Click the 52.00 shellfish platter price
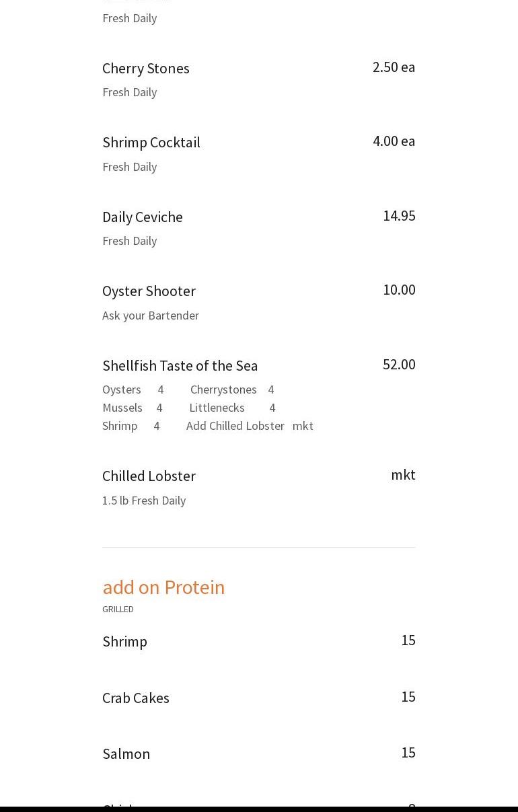 (x=399, y=365)
